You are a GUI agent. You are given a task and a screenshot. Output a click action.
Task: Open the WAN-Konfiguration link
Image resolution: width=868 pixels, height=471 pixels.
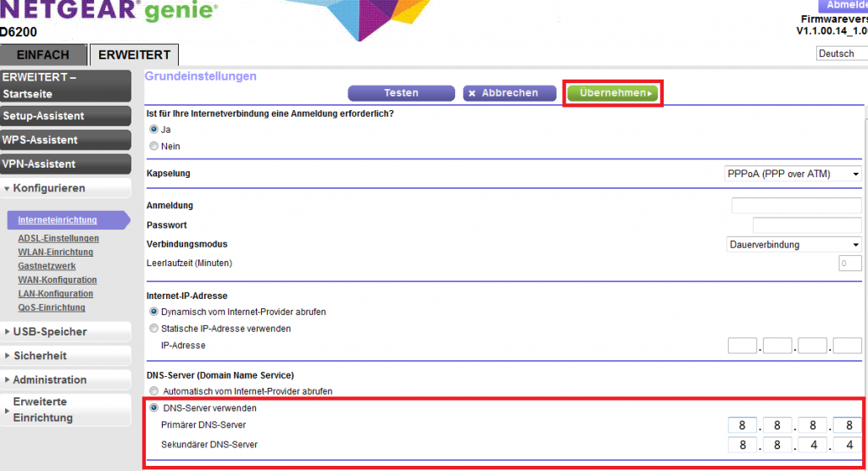click(x=57, y=280)
